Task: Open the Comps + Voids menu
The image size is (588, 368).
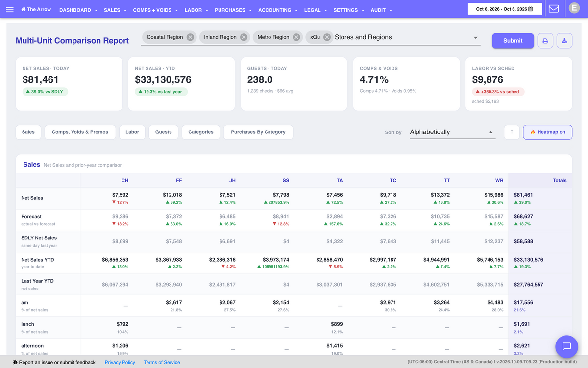Action: click(x=155, y=10)
